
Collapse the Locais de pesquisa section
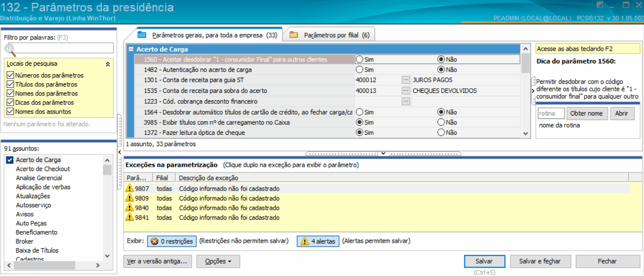click(108, 64)
